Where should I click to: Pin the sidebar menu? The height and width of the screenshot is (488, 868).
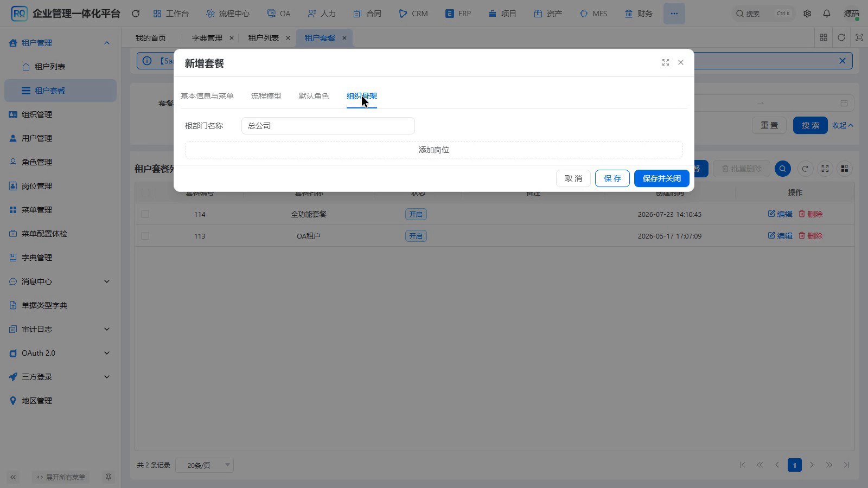coord(108,477)
